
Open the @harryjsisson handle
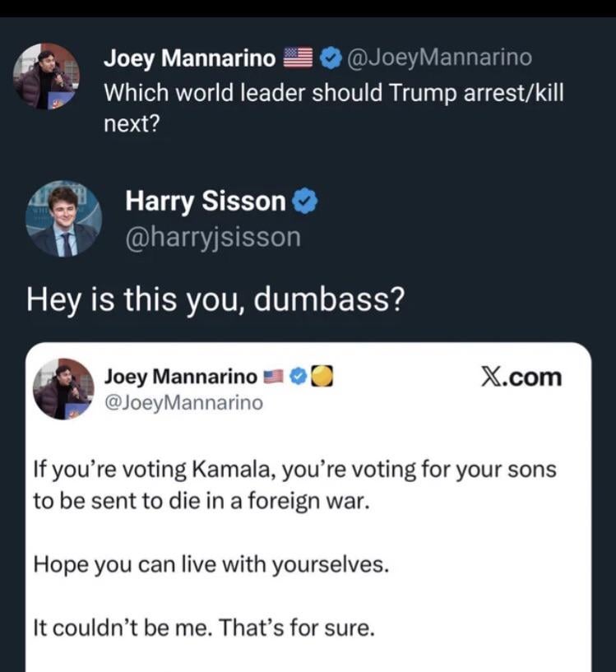pyautogui.click(x=212, y=238)
